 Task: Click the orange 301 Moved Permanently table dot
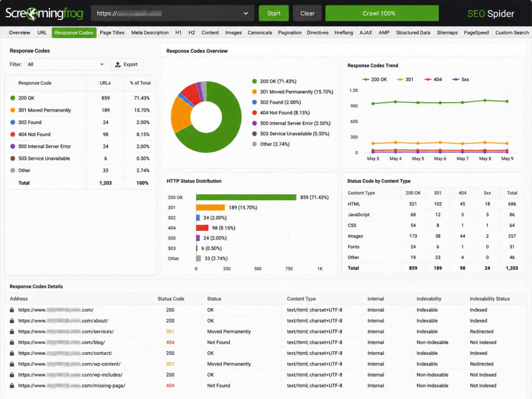click(x=13, y=110)
